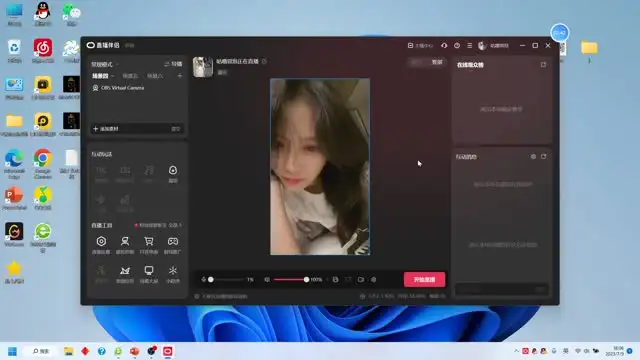640x360 pixels.
Task: Click the taskbar search box
Action: tap(41, 351)
